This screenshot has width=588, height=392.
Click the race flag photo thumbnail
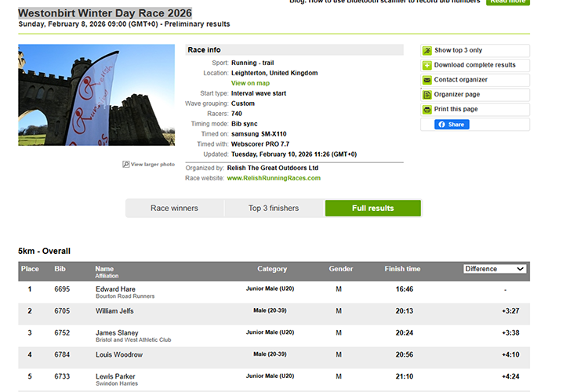click(96, 95)
